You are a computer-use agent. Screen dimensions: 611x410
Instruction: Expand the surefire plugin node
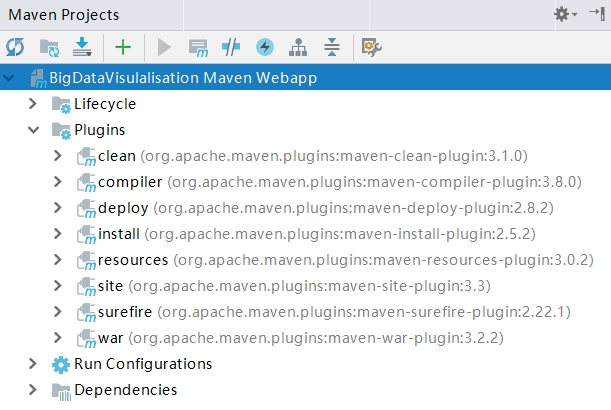tap(58, 312)
